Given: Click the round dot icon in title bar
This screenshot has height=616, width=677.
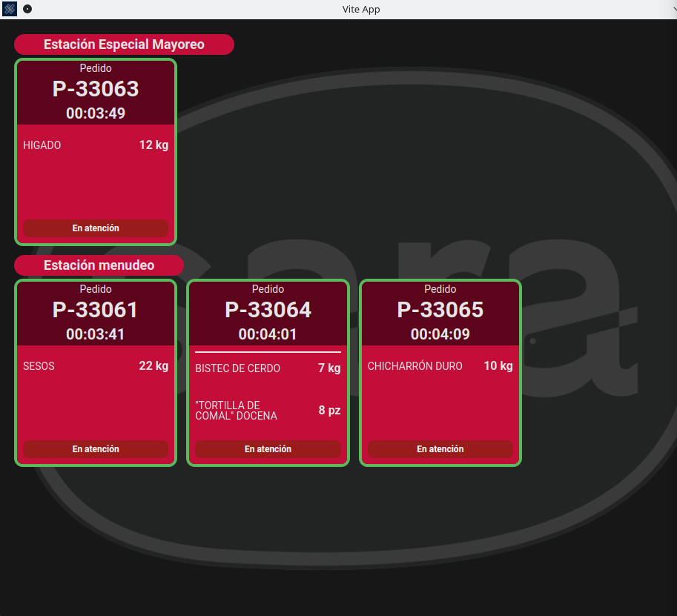Looking at the screenshot, I should [27, 10].
